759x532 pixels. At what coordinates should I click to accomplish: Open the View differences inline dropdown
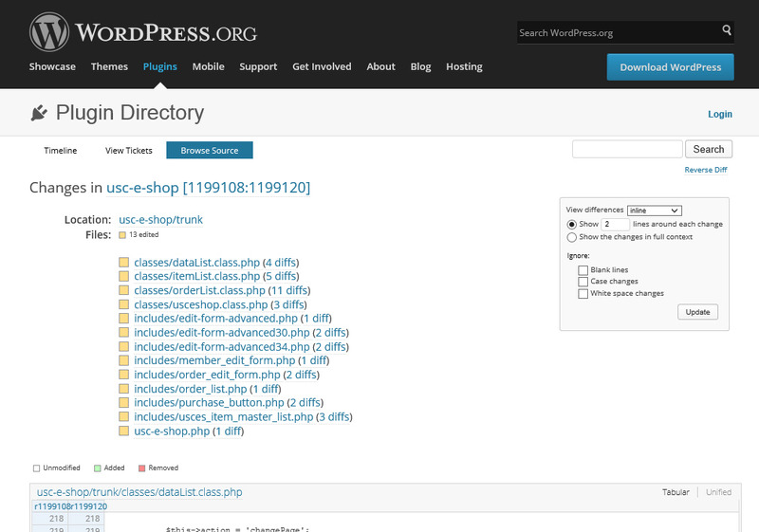point(655,210)
